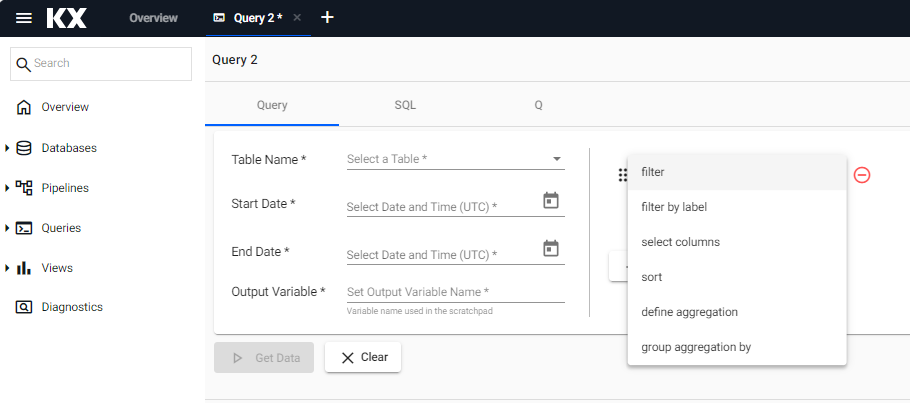The image size is (910, 403).
Task: Open the End Date calendar picker
Action: click(x=551, y=249)
